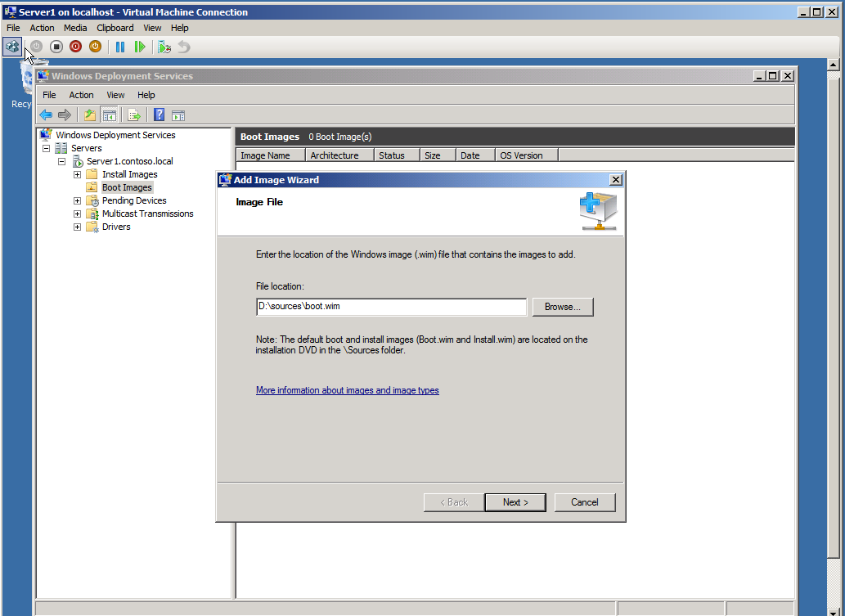Click Cancel in the Add Image Wizard
Screen dimensions: 845x616
(x=585, y=502)
